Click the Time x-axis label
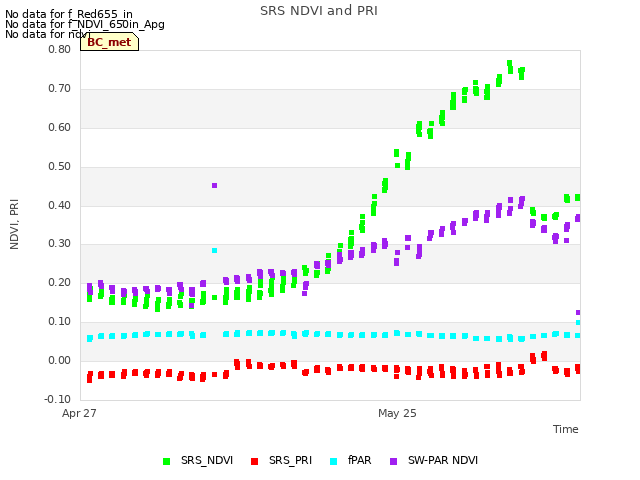 tap(566, 429)
